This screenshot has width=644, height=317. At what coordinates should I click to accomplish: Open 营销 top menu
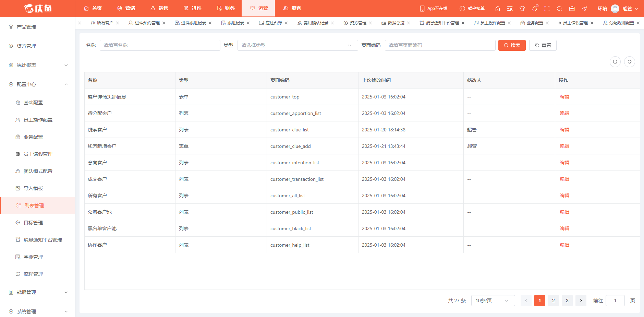tap(126, 8)
